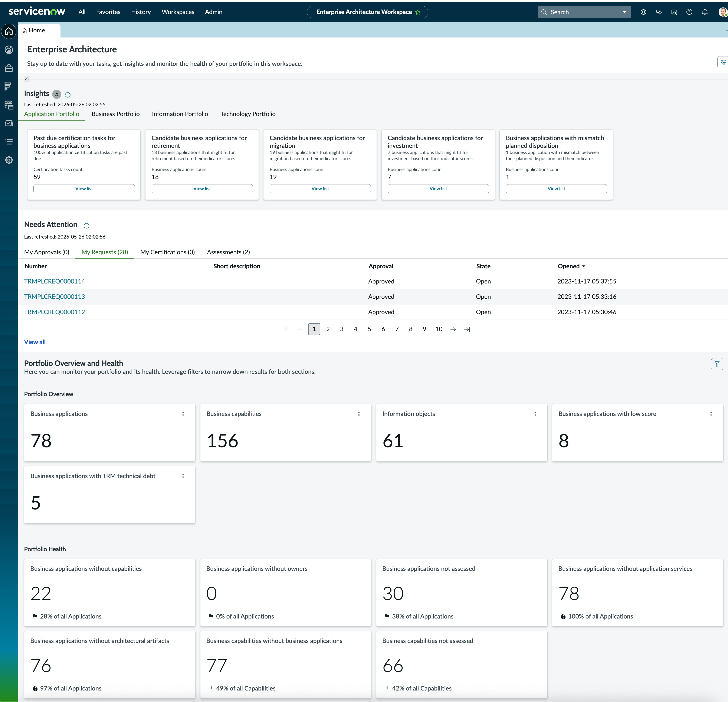Expand the search scope dropdown arrow
This screenshot has width=728, height=702.
(624, 12)
